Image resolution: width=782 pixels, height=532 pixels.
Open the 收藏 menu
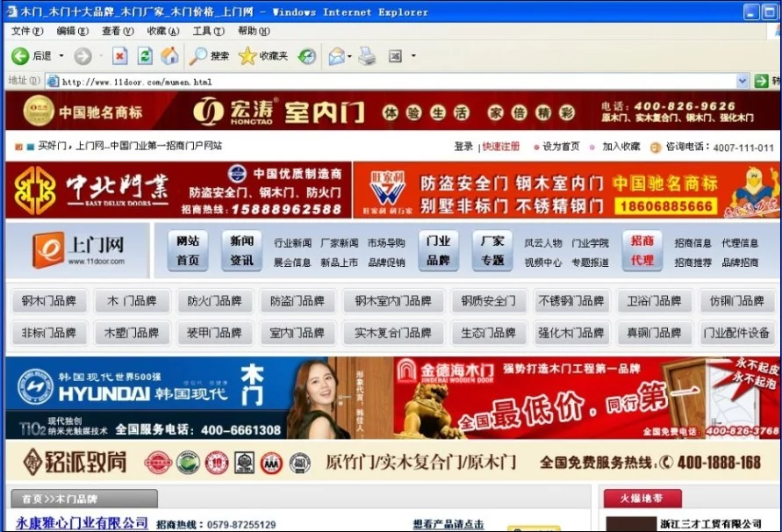163,32
